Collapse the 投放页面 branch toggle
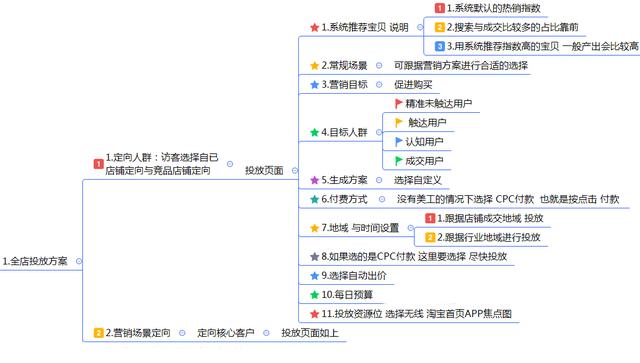The image size is (640, 363). coord(295,171)
